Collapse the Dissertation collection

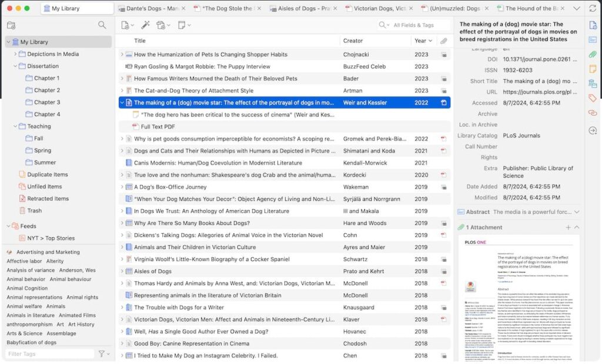[x=16, y=66]
